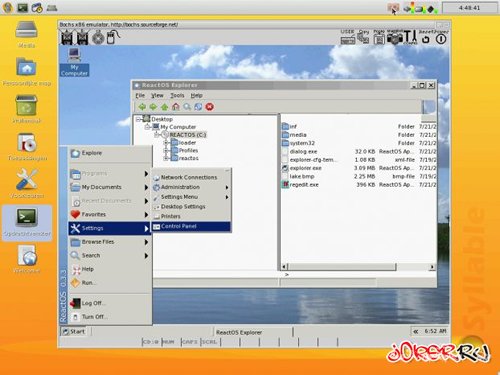The image size is (500, 375).
Task: Open the View menu in ReactOS Explorer
Action: (x=157, y=95)
